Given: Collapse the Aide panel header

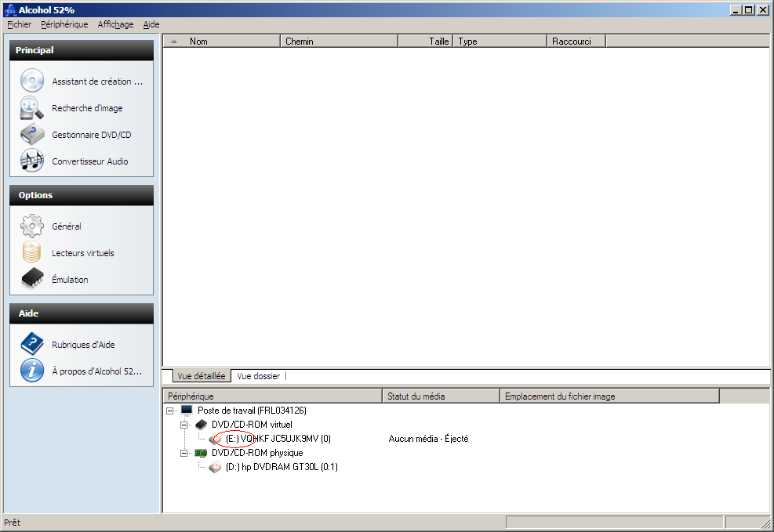Looking at the screenshot, I should tap(82, 313).
